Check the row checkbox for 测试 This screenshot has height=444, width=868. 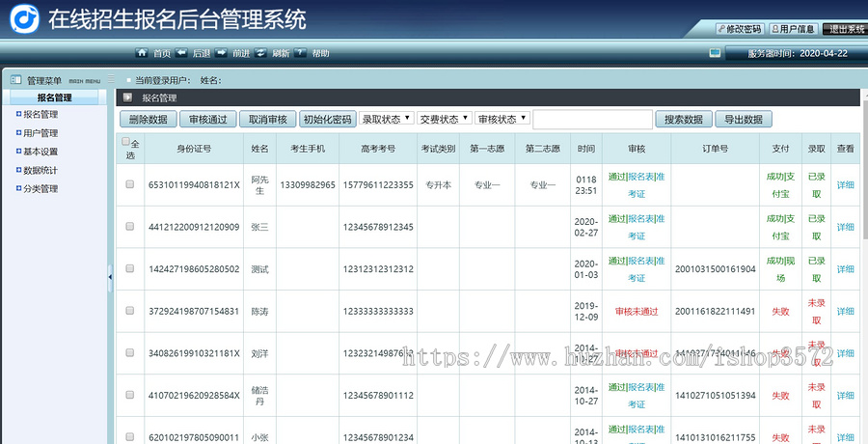130,268
